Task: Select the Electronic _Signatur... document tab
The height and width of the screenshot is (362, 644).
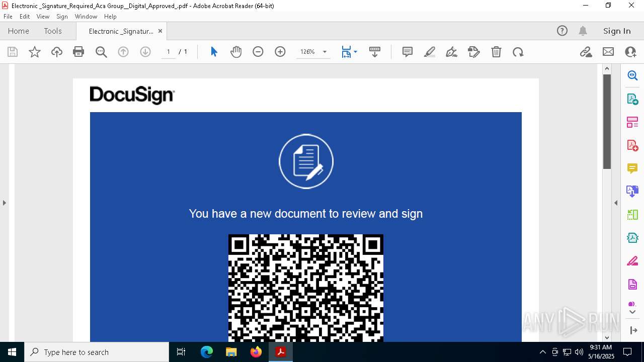Action: click(121, 31)
